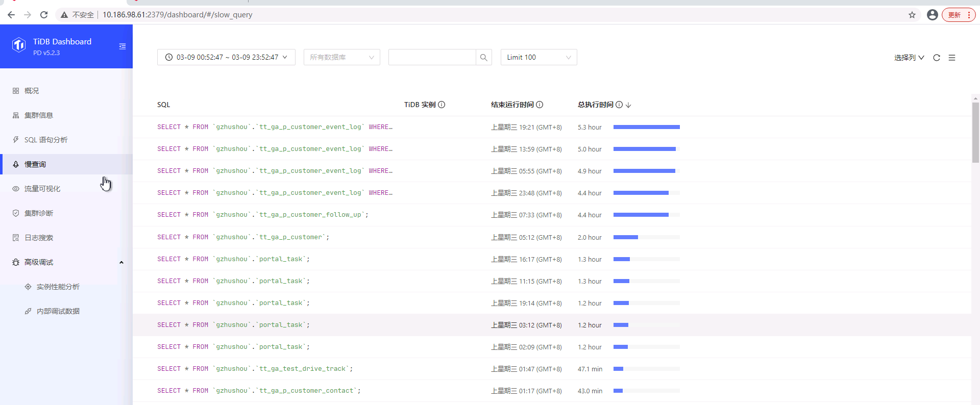Click info icon next to TiDB 实例
Image resolution: width=980 pixels, height=405 pixels.
(x=442, y=105)
